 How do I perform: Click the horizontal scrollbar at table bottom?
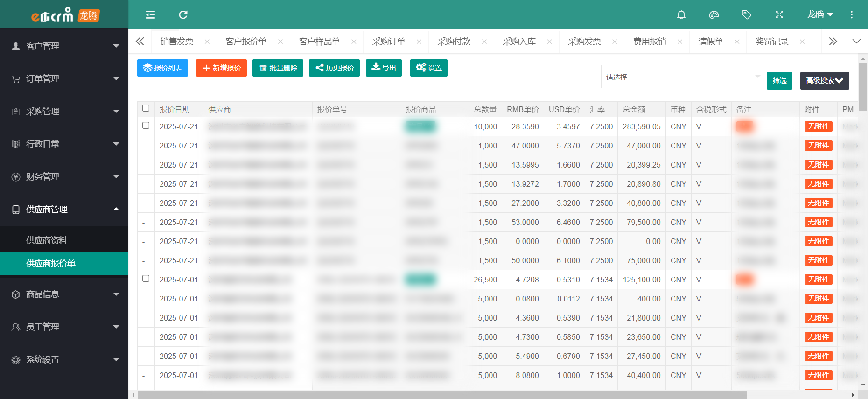(x=442, y=395)
